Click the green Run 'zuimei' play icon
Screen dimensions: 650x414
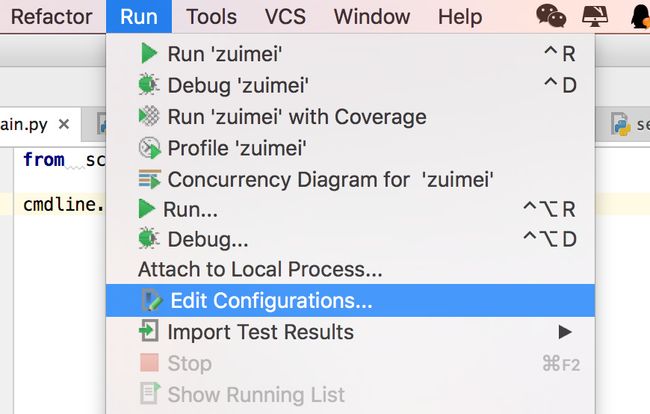click(149, 53)
